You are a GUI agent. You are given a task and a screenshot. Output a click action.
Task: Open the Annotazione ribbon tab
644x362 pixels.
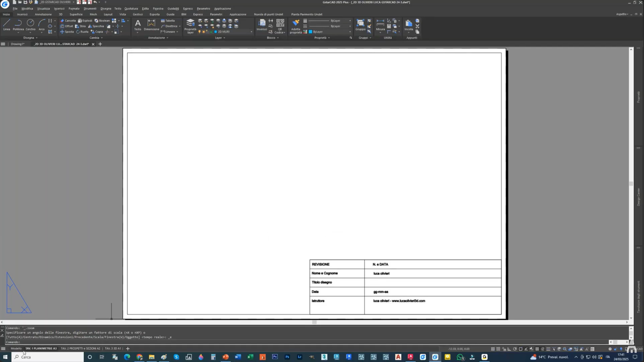point(43,14)
